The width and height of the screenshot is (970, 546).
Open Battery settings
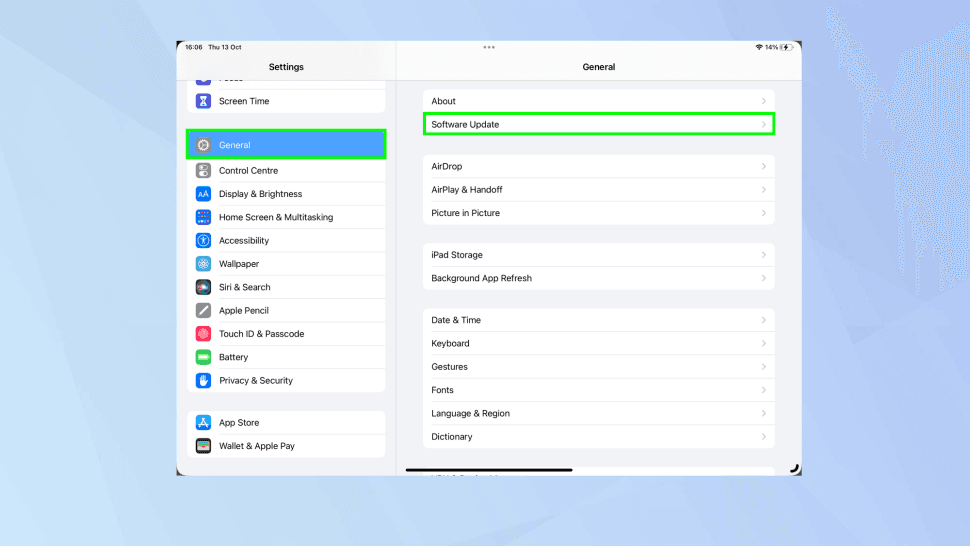point(286,357)
